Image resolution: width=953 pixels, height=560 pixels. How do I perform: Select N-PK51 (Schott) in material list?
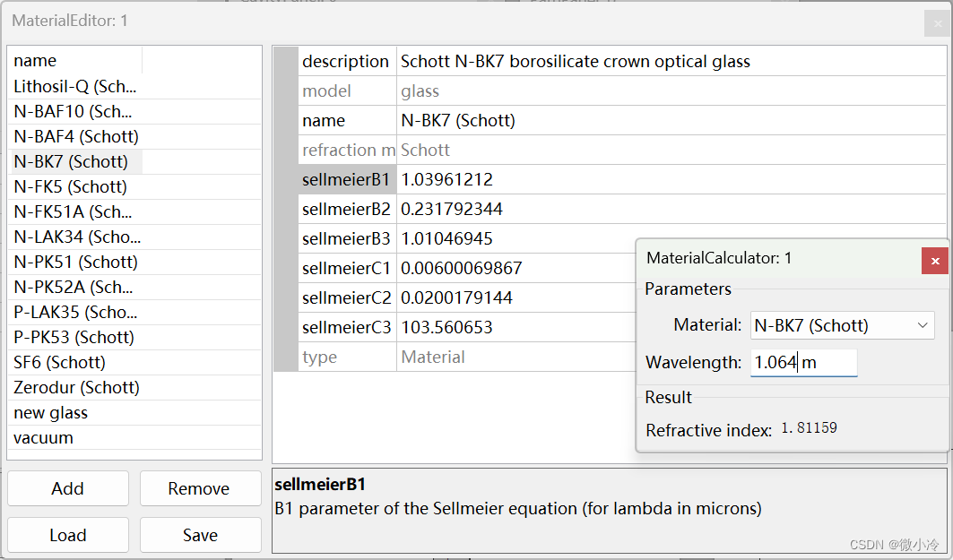[x=75, y=262]
